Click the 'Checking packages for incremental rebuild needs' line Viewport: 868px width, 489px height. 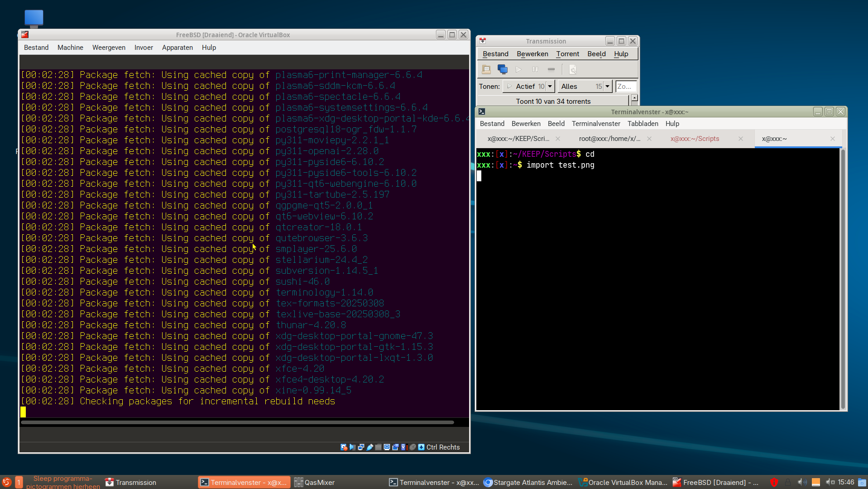coord(207,401)
